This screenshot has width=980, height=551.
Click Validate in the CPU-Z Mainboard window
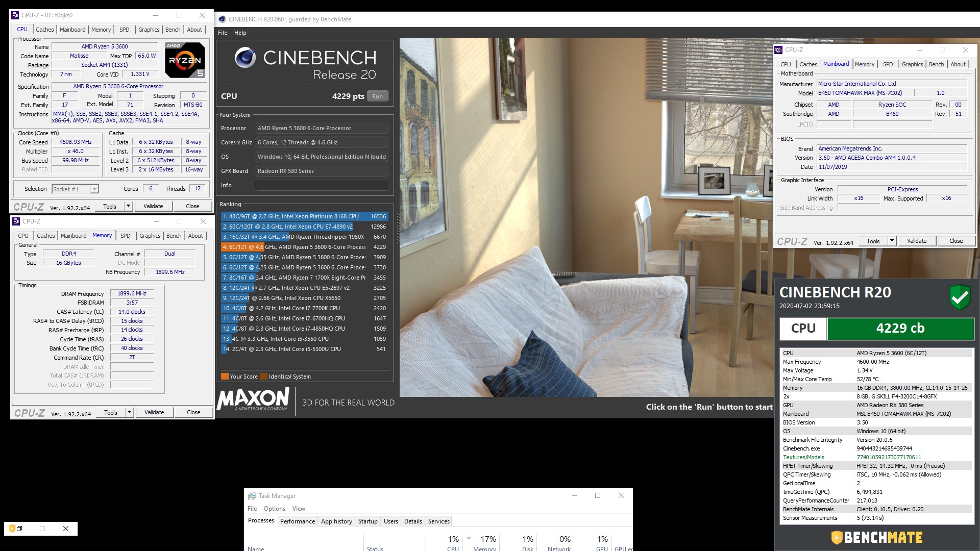(x=916, y=241)
